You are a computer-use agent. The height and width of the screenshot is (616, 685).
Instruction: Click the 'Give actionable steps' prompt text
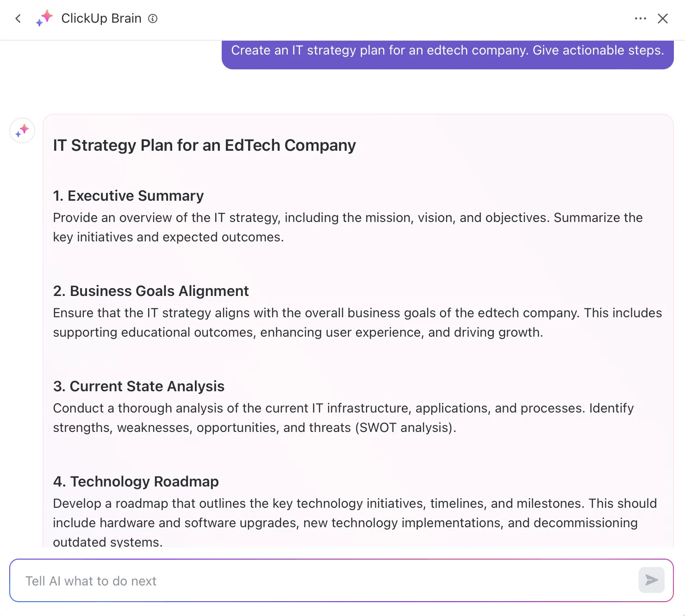(598, 50)
